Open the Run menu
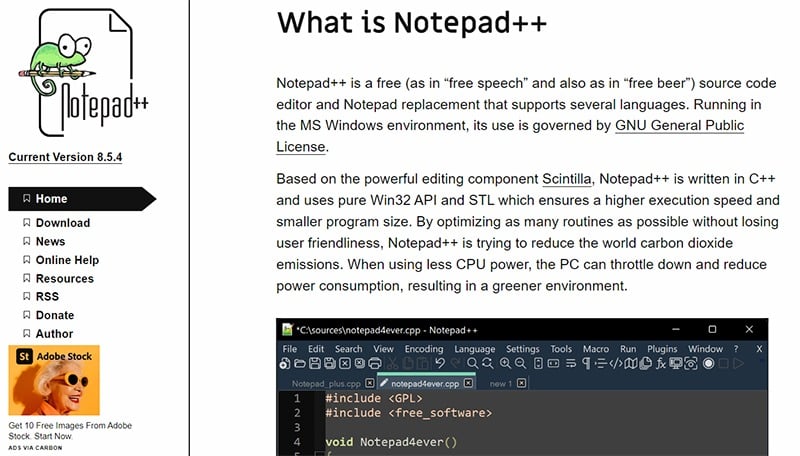Screen dimensions: 800x456 pyautogui.click(x=628, y=349)
